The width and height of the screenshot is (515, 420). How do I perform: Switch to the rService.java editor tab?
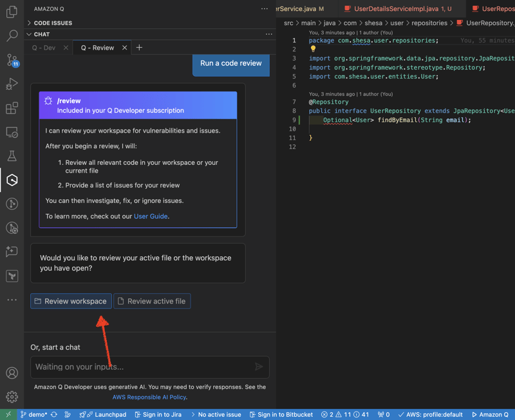[x=299, y=9]
